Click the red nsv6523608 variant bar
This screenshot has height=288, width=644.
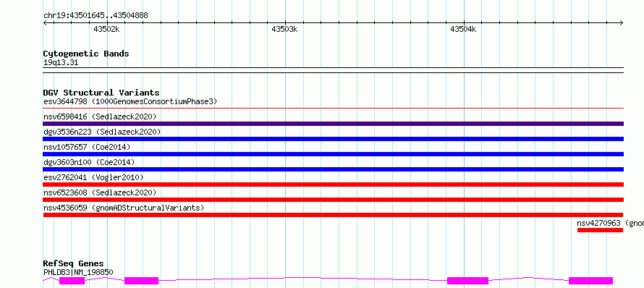(334, 200)
